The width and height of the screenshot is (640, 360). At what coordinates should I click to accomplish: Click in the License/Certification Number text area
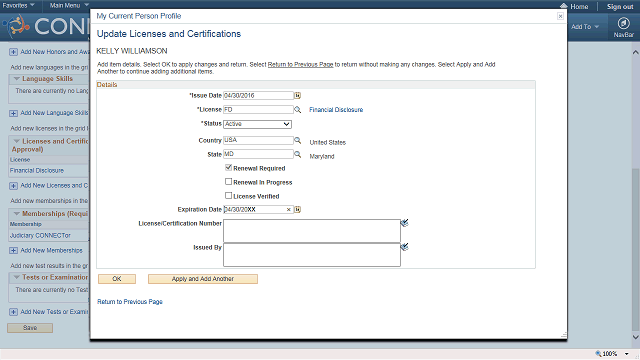312,231
